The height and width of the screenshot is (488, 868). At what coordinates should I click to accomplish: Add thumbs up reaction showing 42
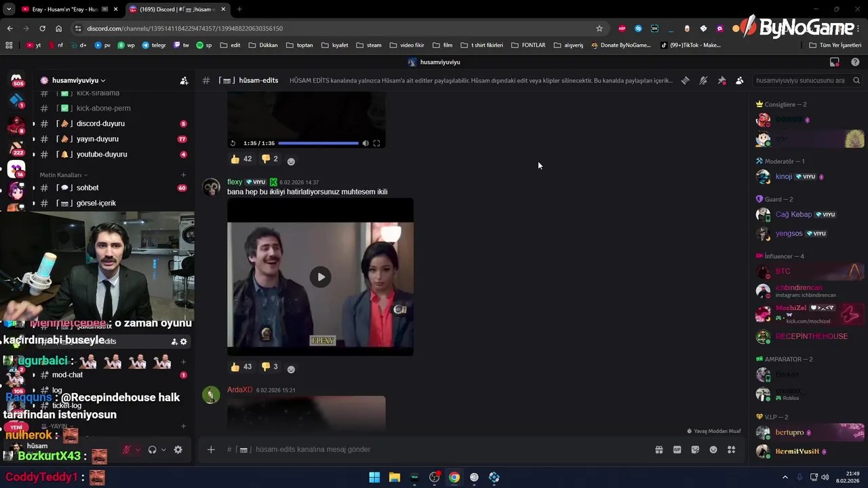241,159
